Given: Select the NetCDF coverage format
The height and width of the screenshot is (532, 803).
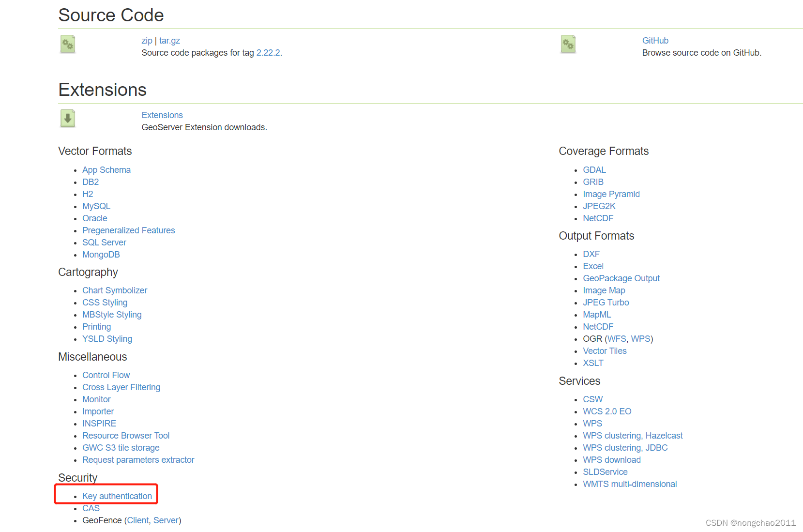Looking at the screenshot, I should (x=598, y=218).
